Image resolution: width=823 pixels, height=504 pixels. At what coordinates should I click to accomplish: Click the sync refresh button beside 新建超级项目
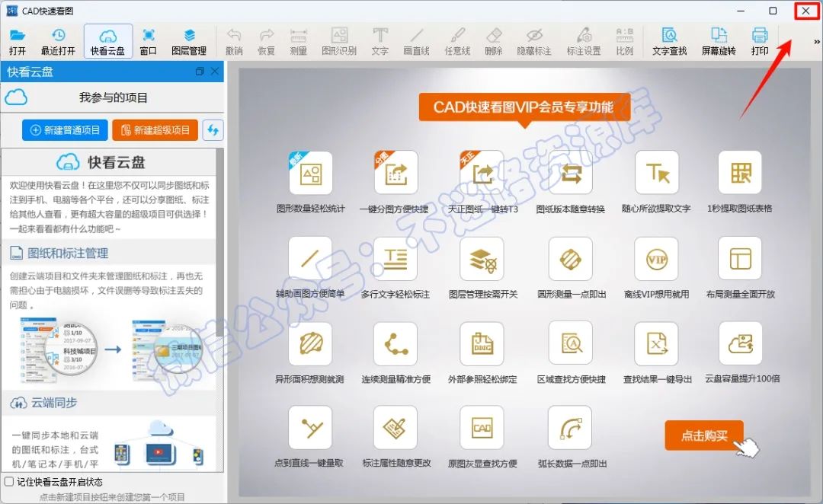tap(213, 130)
